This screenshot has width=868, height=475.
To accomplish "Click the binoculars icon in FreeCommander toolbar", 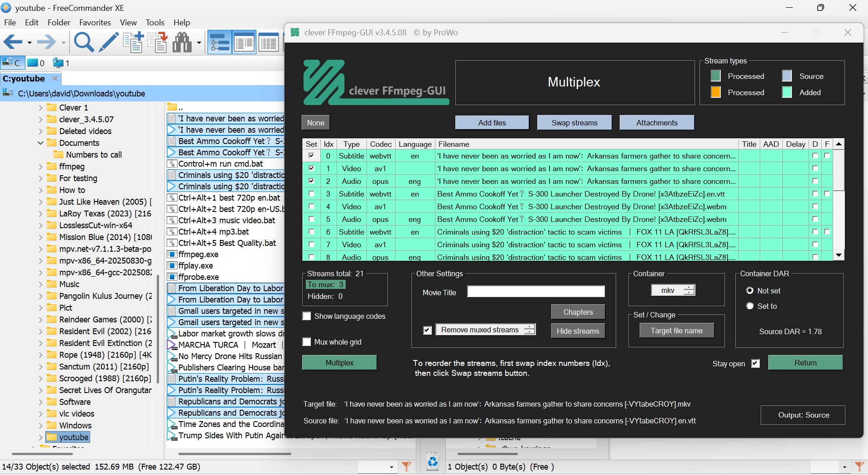I will (x=183, y=43).
